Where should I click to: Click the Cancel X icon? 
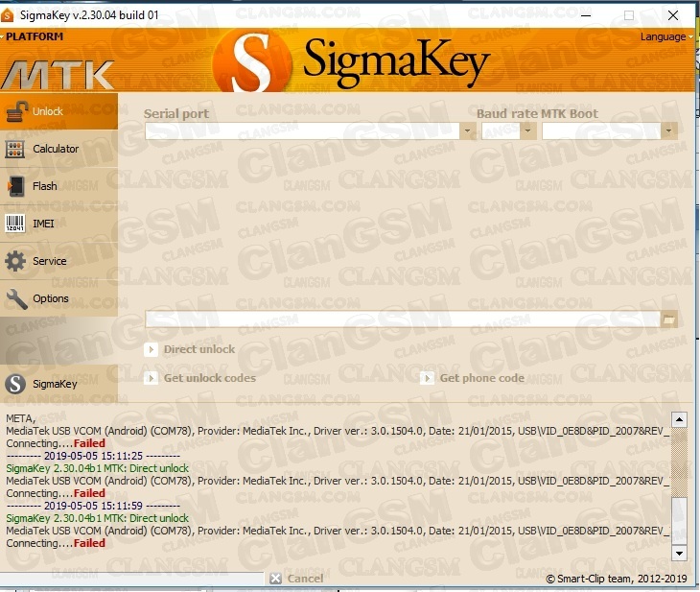pyautogui.click(x=275, y=579)
